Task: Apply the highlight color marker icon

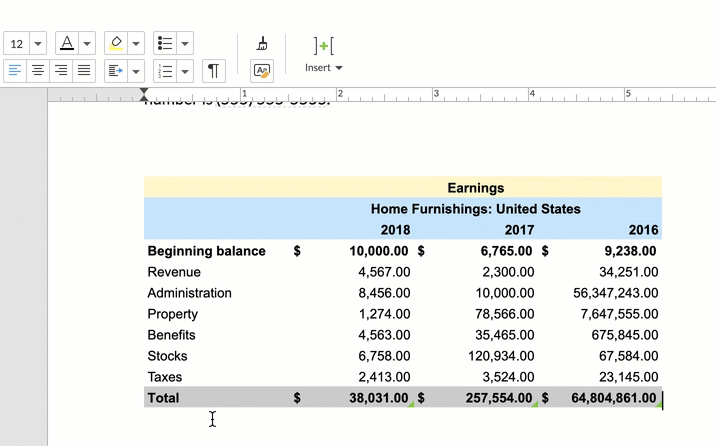Action: (x=116, y=44)
